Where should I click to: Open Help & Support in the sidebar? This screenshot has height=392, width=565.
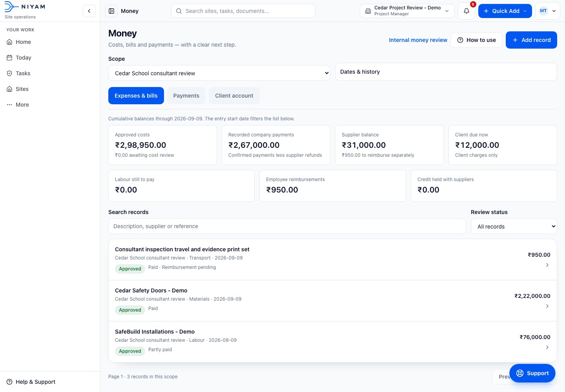[x=50, y=382]
